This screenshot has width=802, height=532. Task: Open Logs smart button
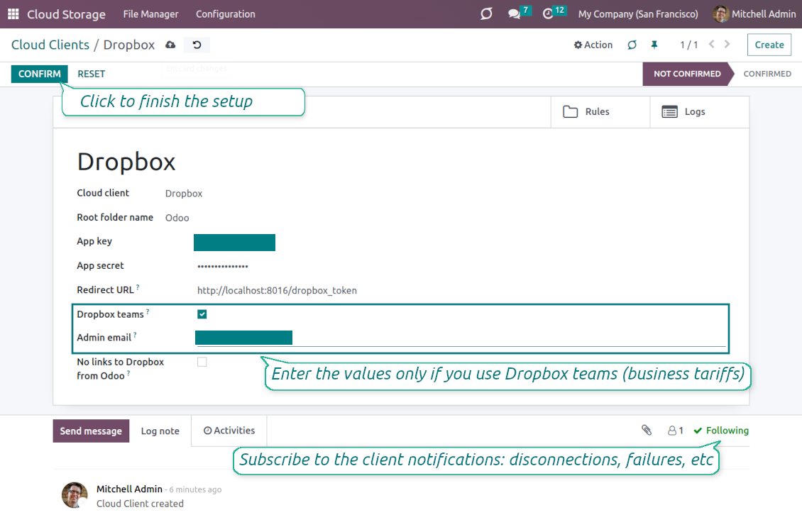pyautogui.click(x=700, y=111)
